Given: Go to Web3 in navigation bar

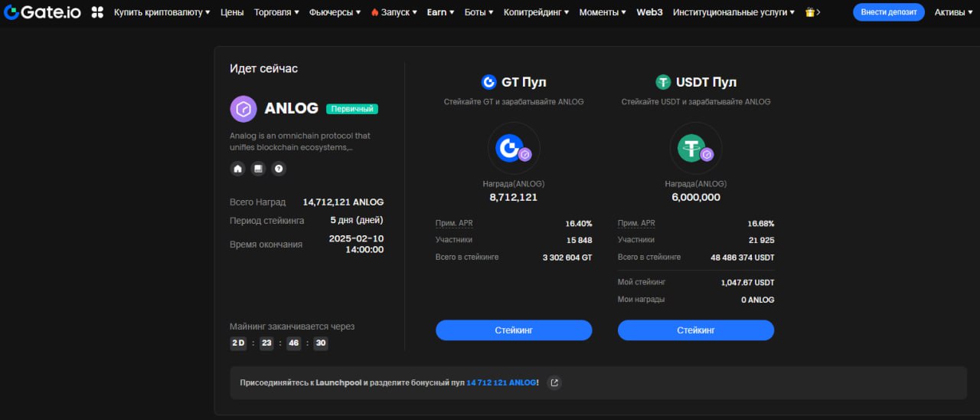Looking at the screenshot, I should tap(649, 12).
